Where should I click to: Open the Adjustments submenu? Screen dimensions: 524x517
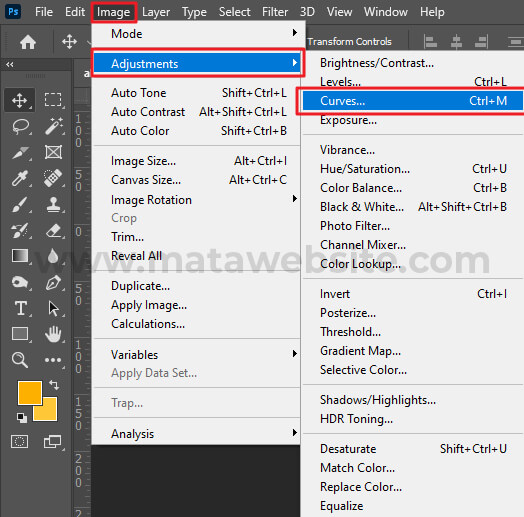197,63
